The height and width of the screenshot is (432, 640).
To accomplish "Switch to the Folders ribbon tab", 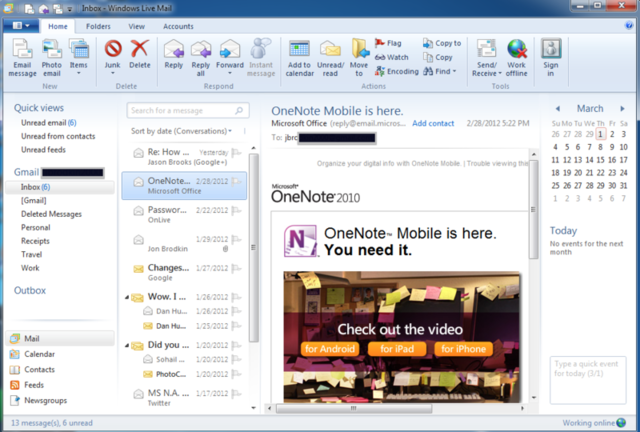I will point(98,25).
